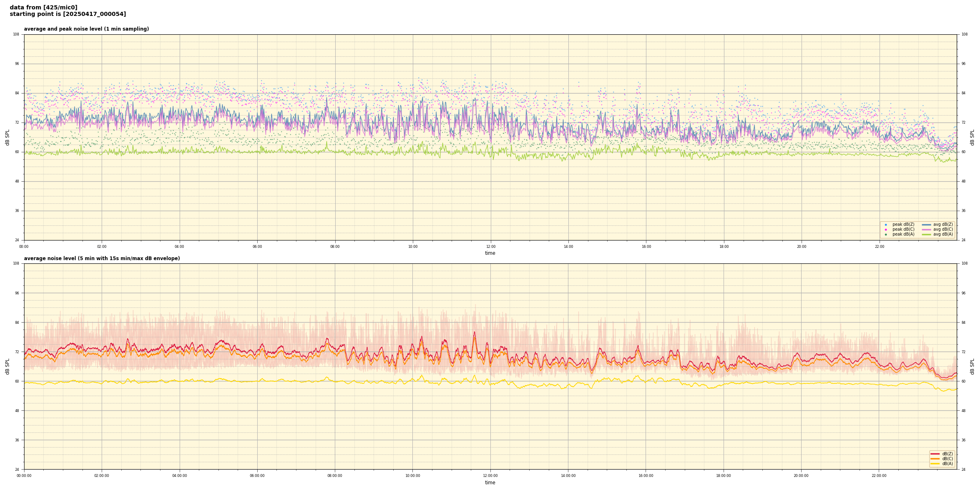Click the 'time' label under the lower chart
Image resolution: width=980 pixels, height=490 pixels.
(x=490, y=483)
